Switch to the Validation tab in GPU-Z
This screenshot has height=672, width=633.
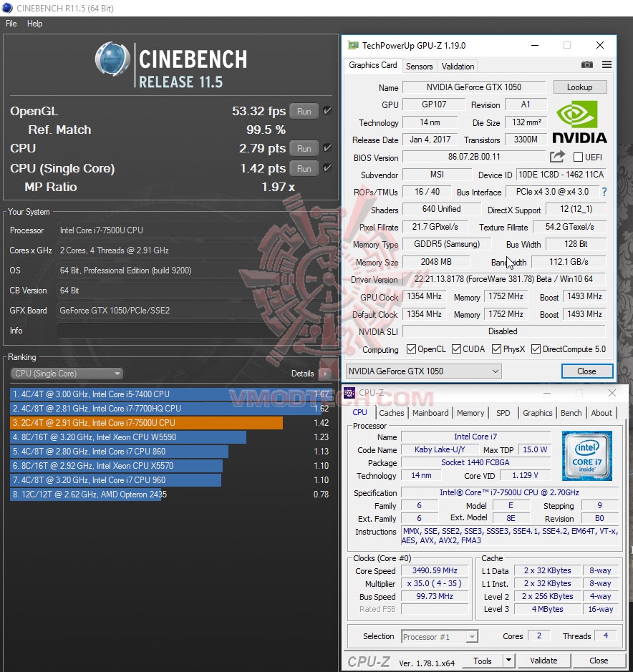(458, 67)
